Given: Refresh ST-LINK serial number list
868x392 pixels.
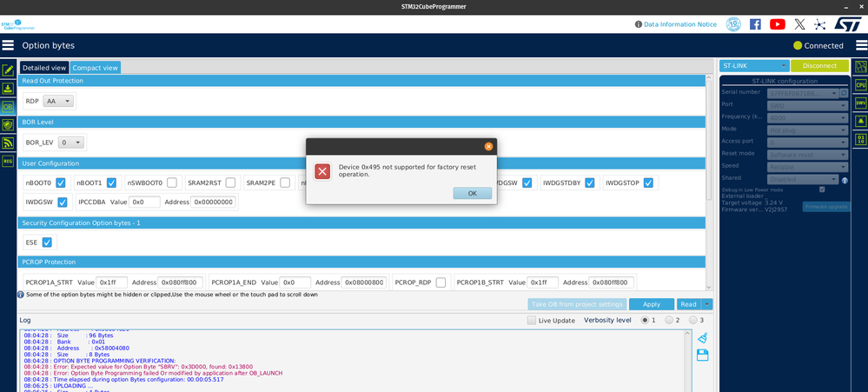Looking at the screenshot, I should click(845, 93).
